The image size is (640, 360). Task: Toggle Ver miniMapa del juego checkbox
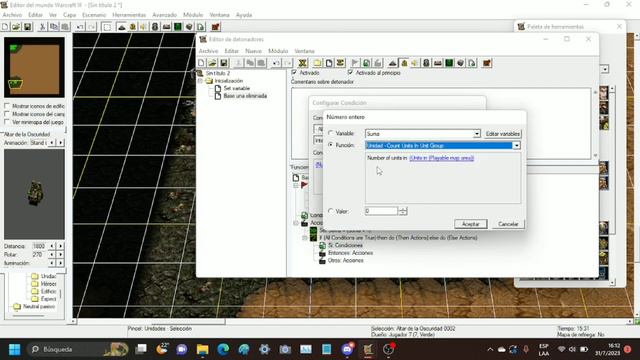pos(7,122)
